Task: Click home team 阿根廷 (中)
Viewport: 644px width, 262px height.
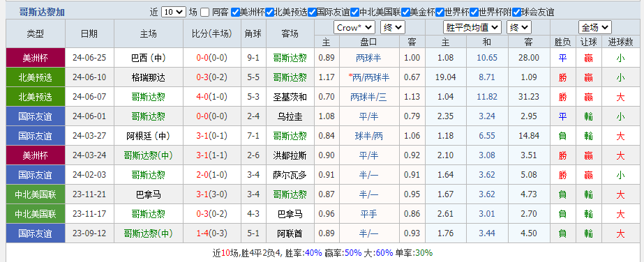Action: click(x=149, y=136)
